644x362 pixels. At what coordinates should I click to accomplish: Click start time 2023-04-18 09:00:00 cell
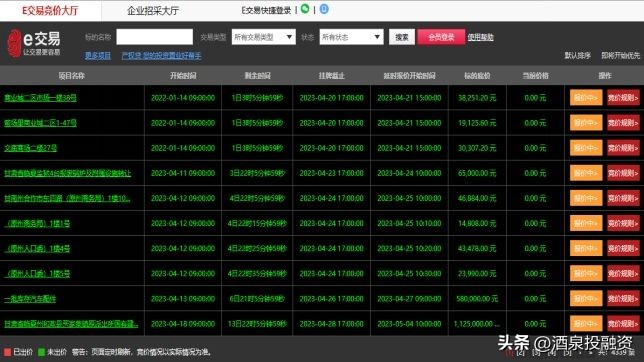[x=183, y=324]
